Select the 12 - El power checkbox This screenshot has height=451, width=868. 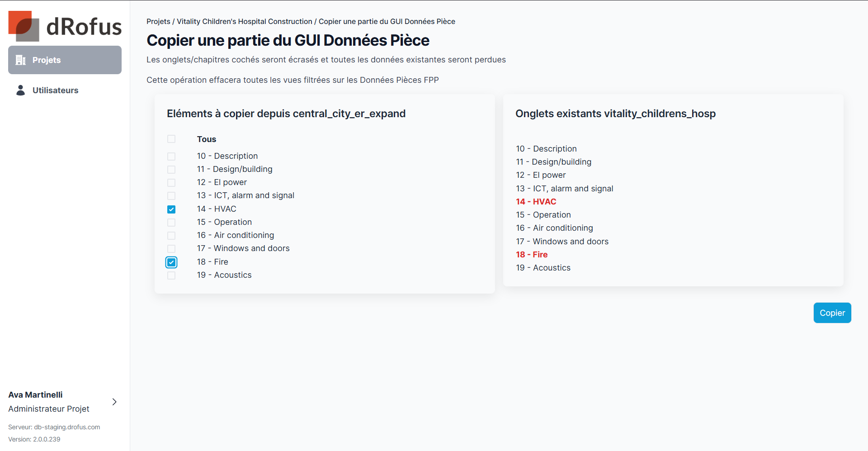[x=171, y=183]
